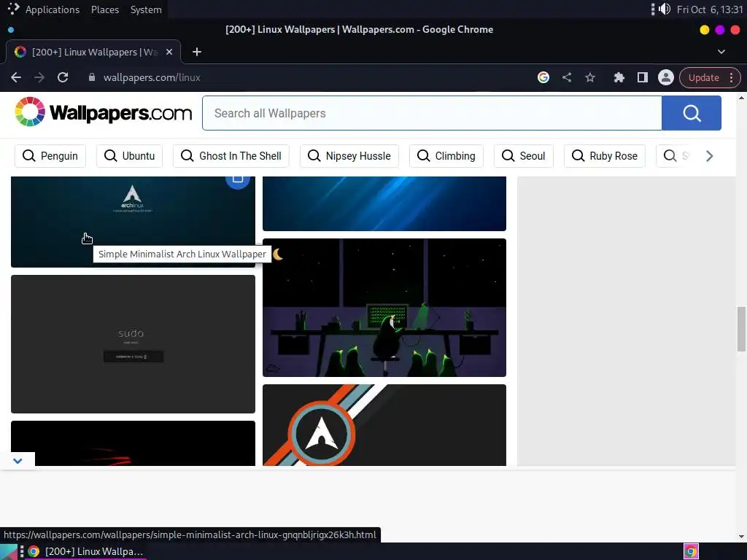The width and height of the screenshot is (747, 560).
Task: Click the address bar URL
Action: click(152, 77)
